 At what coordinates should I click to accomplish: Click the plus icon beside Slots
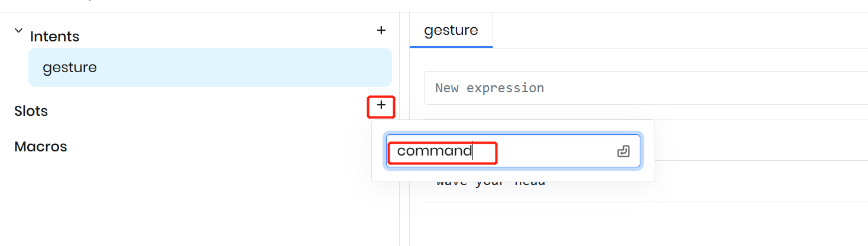click(x=381, y=105)
